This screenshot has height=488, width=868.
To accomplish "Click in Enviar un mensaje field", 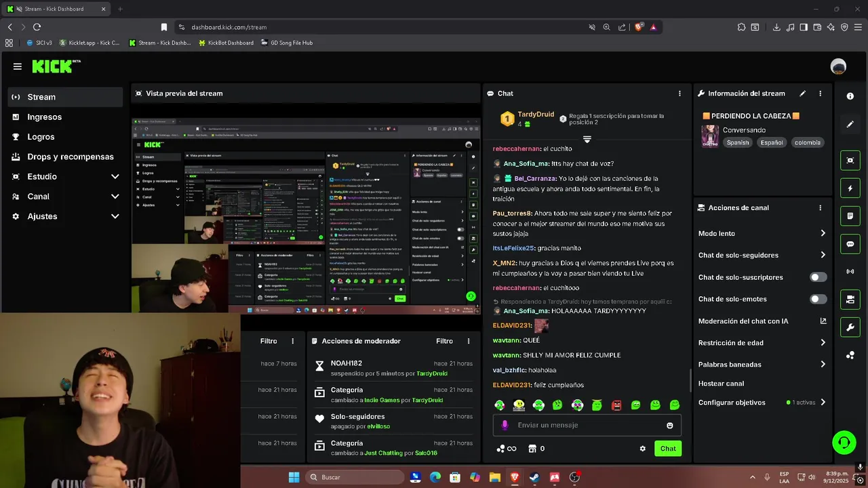I will click(587, 425).
